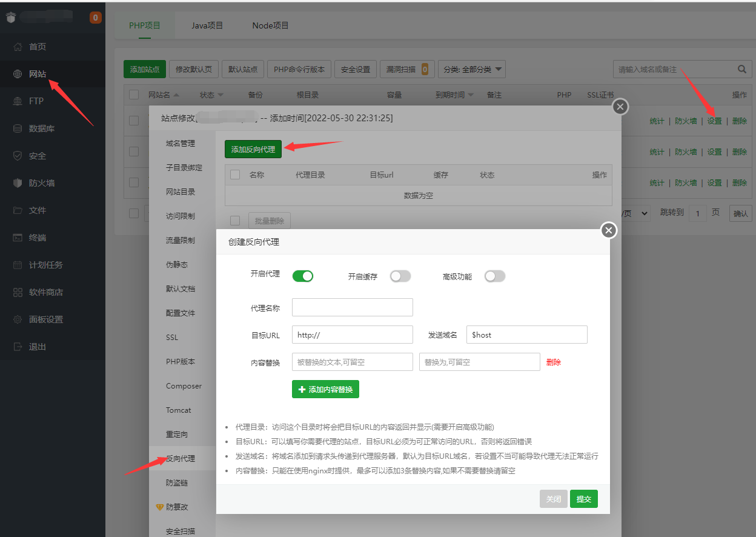Open the 状态 status filter dropdown

211,95
